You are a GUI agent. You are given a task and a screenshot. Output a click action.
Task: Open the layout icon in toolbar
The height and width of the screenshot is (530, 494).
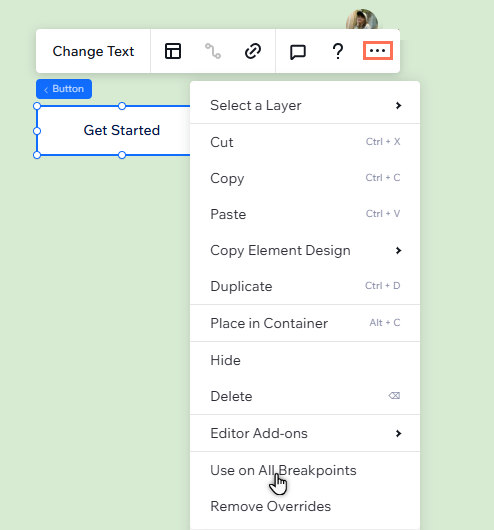[173, 51]
